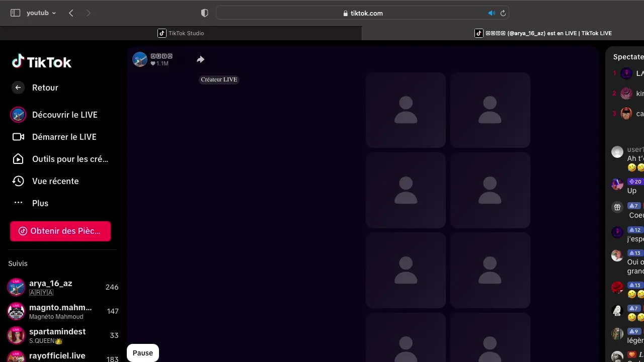Click the streamer's avatar in the video header

(x=140, y=59)
